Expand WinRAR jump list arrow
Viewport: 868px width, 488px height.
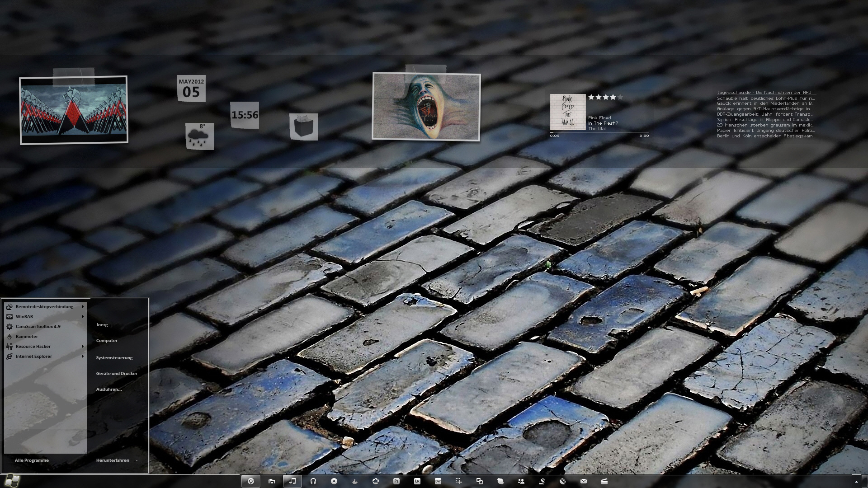click(83, 317)
